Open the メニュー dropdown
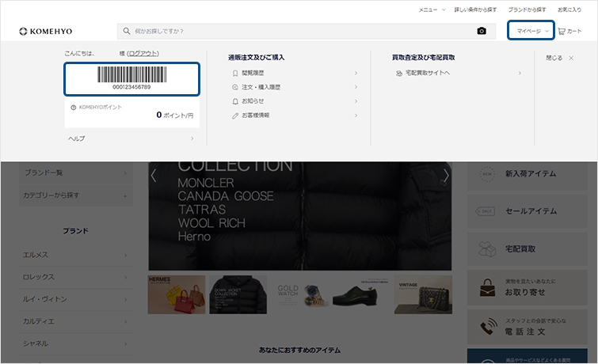 click(432, 10)
